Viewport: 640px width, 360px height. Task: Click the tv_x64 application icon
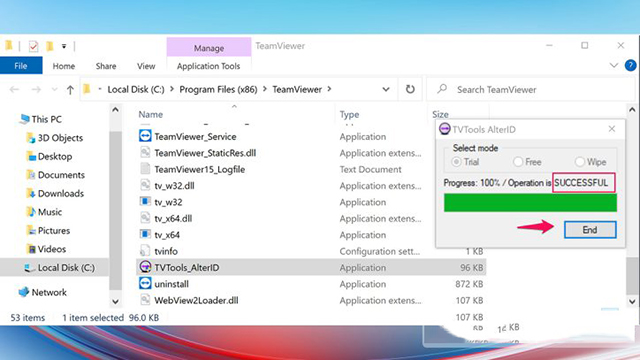(x=145, y=234)
